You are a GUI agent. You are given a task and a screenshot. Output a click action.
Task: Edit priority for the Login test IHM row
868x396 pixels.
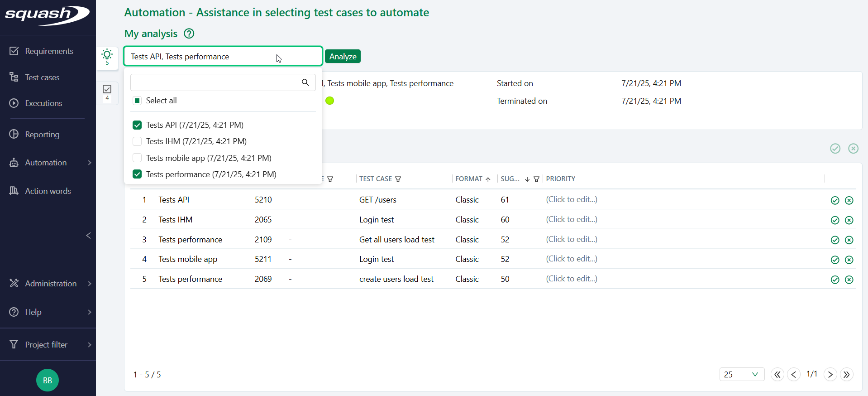click(572, 219)
